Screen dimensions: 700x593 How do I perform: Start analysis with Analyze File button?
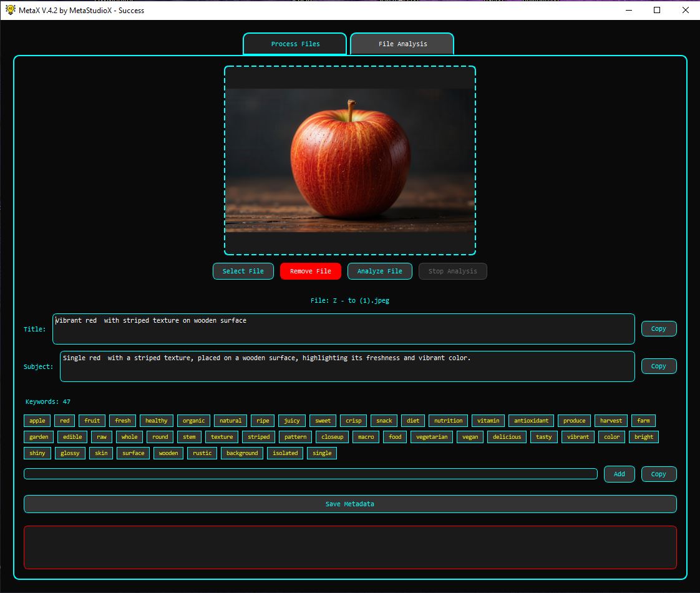(x=379, y=271)
